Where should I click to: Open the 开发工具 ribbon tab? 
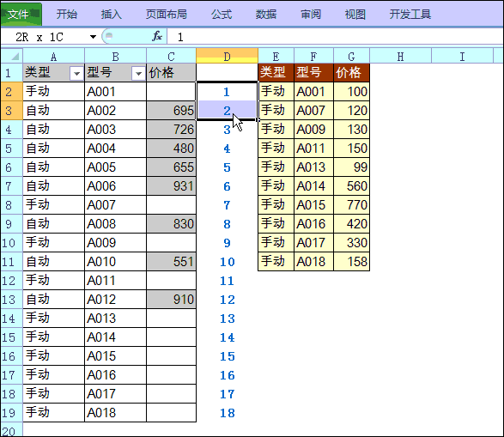[410, 14]
